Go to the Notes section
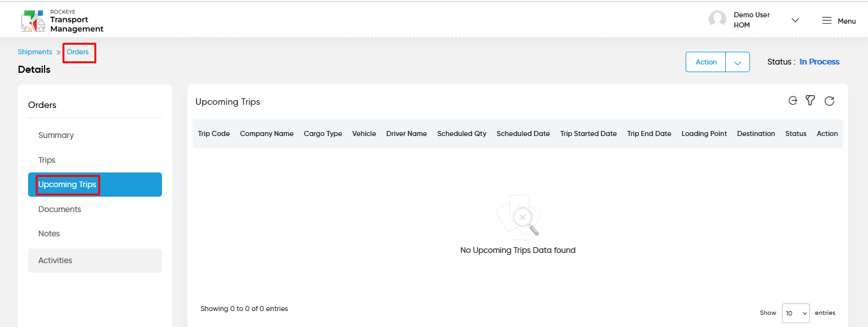This screenshot has height=327, width=868. coord(49,234)
